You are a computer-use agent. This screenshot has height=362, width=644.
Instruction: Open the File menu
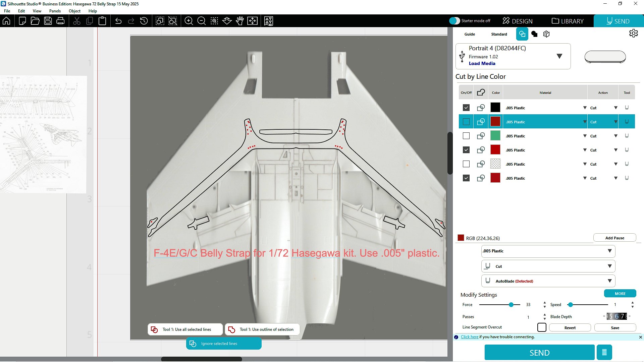click(7, 11)
